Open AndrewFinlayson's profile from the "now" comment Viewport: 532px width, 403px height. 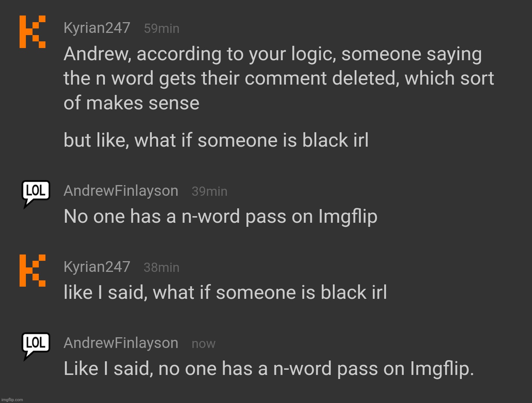[x=121, y=343]
